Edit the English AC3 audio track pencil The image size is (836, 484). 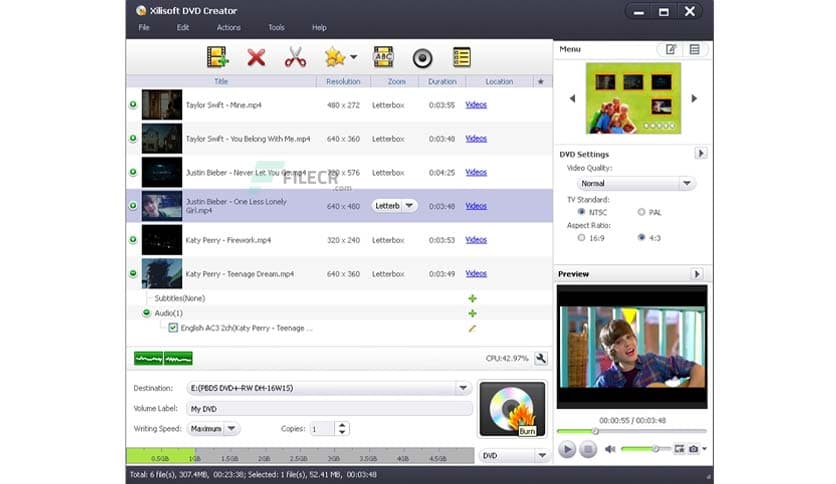coord(472,328)
